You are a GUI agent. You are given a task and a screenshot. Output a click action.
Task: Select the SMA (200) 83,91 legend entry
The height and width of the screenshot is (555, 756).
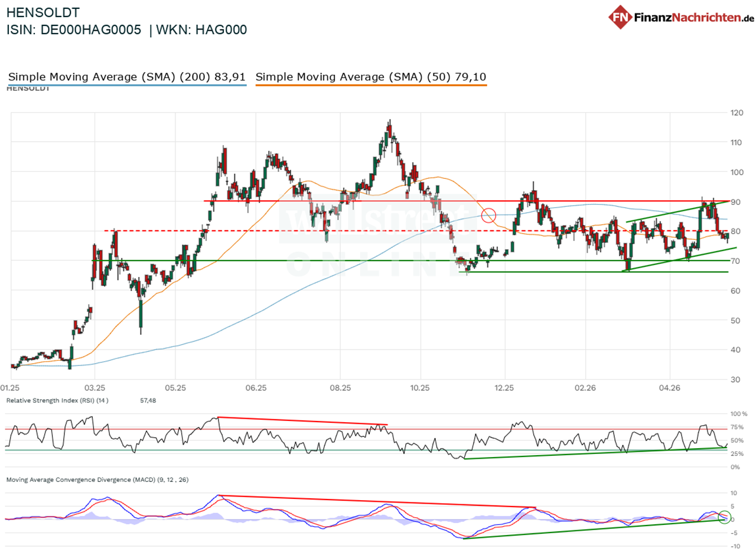coord(127,77)
